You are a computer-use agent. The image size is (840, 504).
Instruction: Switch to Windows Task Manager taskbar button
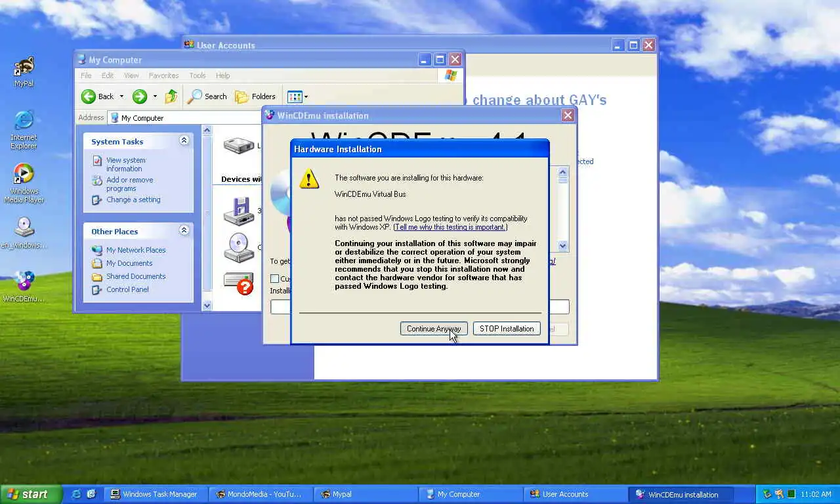[x=156, y=494]
